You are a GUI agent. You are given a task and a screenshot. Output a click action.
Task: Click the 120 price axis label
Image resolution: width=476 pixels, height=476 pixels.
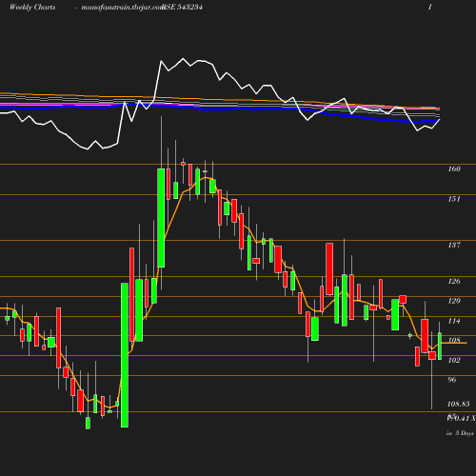click(454, 301)
